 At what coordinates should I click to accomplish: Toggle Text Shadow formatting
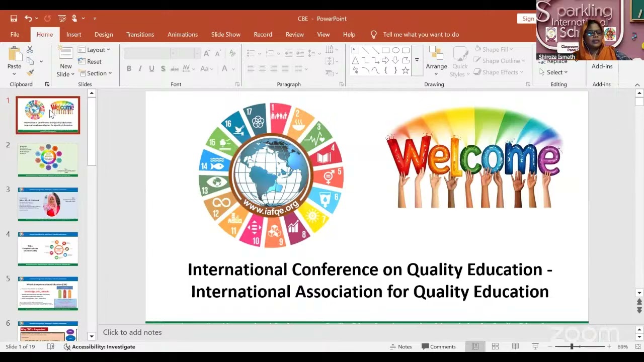pos(163,68)
